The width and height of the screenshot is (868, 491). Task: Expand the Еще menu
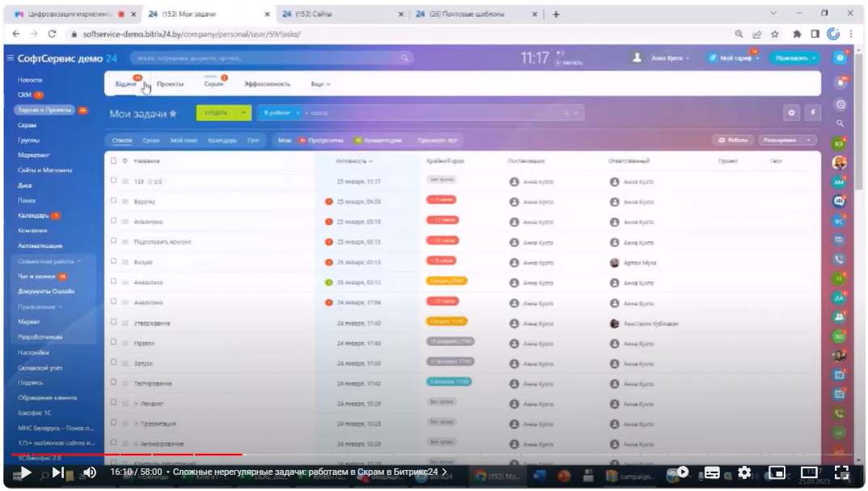coord(320,84)
